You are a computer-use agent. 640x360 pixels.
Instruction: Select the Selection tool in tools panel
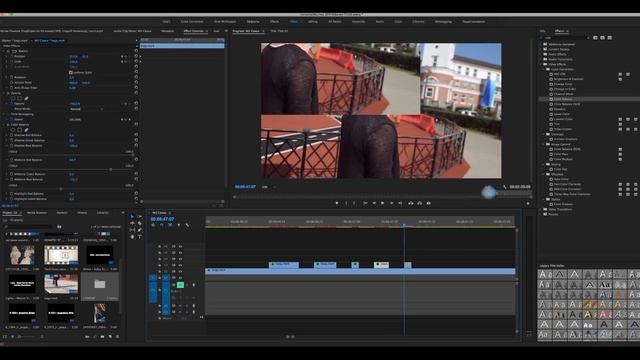[x=132, y=216]
